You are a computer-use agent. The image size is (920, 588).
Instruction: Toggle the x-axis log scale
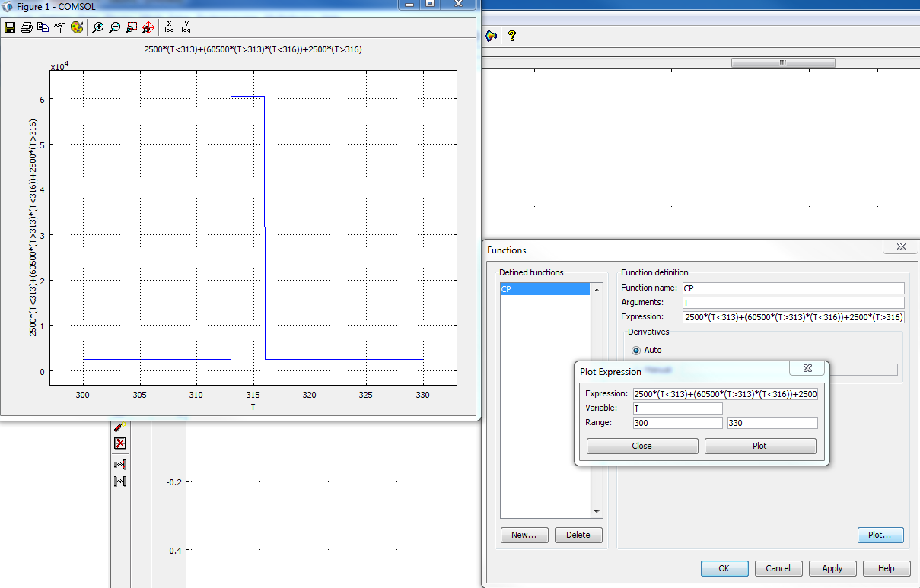tap(169, 27)
